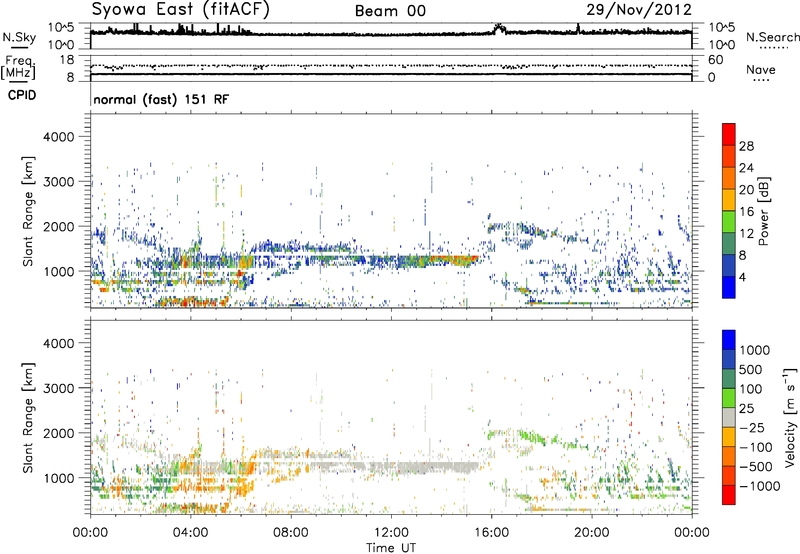Click the 'CPID' label

tap(22, 95)
